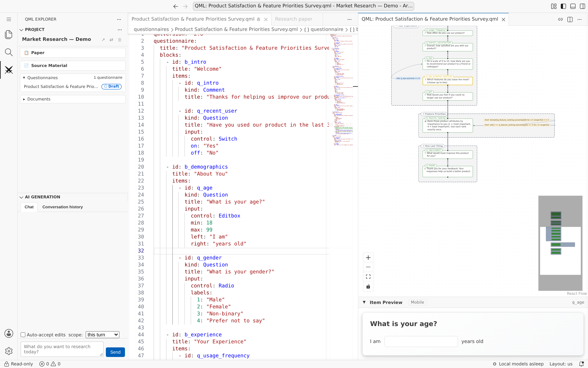Open the Explorer files icon in activity bar
This screenshot has height=368, width=588.
tap(9, 35)
